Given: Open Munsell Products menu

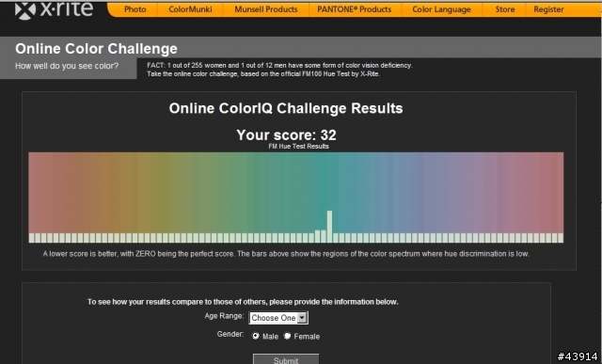Looking at the screenshot, I should coord(265,9).
